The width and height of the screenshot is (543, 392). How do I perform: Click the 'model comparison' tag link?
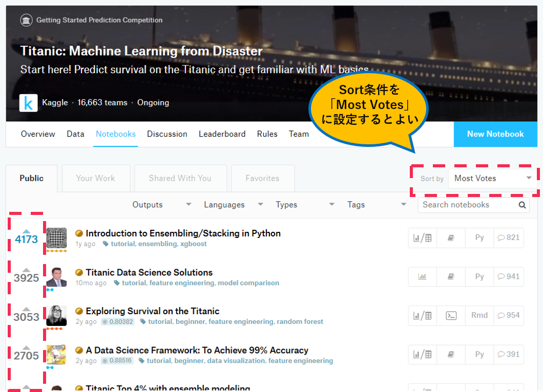(248, 283)
